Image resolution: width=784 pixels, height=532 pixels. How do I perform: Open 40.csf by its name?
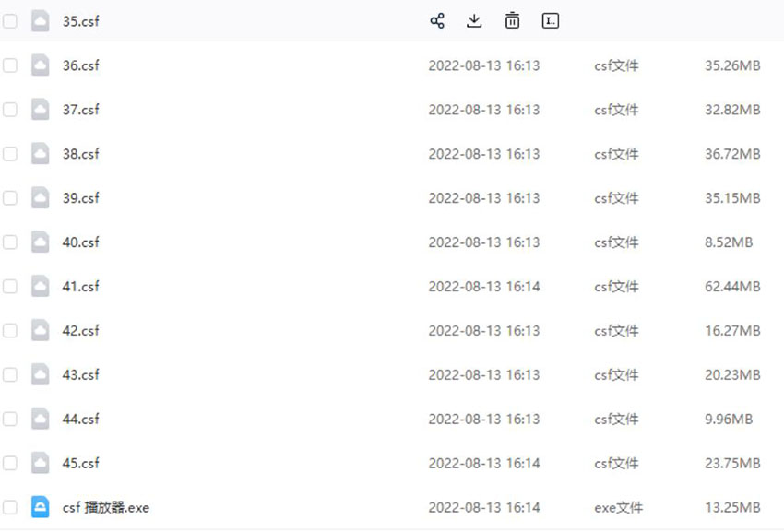point(80,242)
